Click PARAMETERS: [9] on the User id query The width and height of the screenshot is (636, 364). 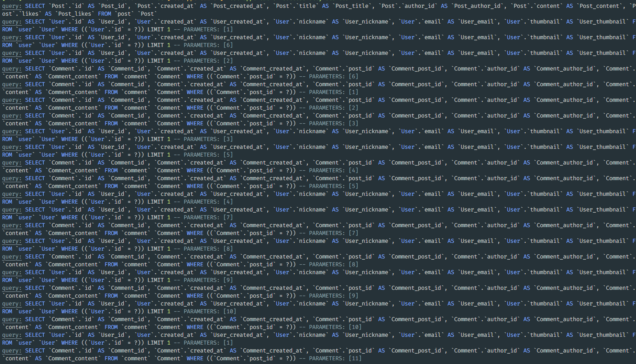pos(208,280)
